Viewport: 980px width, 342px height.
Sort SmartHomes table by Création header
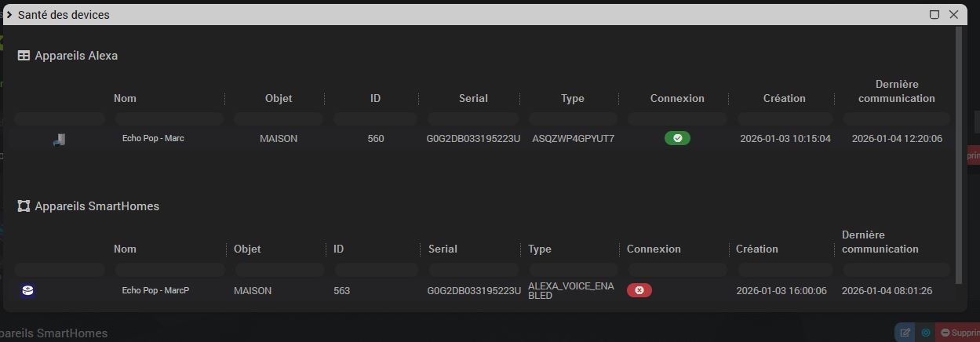click(756, 249)
